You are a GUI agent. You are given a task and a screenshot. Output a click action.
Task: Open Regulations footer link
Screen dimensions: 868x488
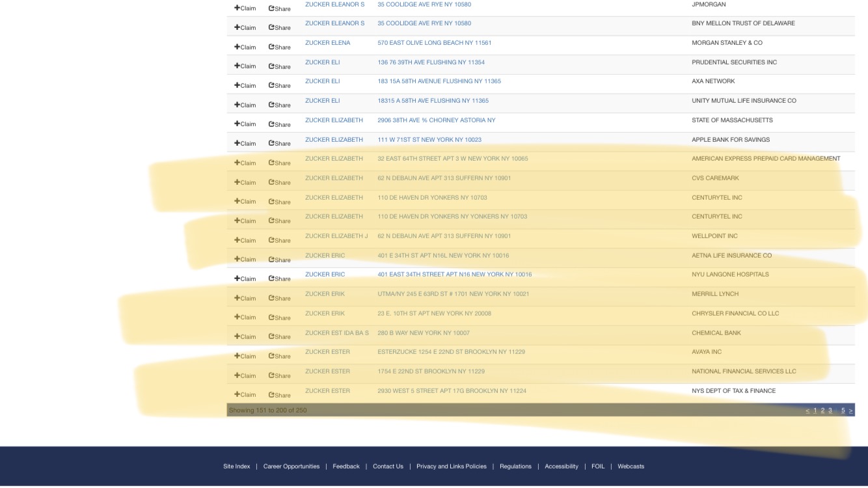515,467
